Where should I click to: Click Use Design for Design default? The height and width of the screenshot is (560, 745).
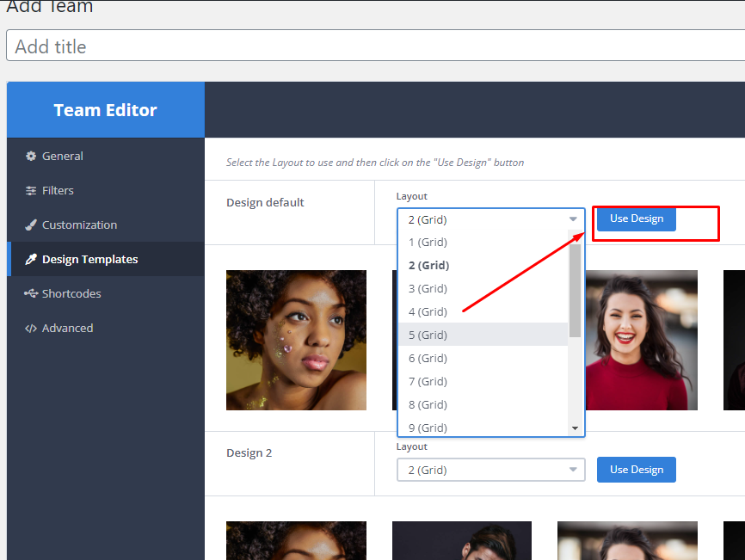[637, 218]
